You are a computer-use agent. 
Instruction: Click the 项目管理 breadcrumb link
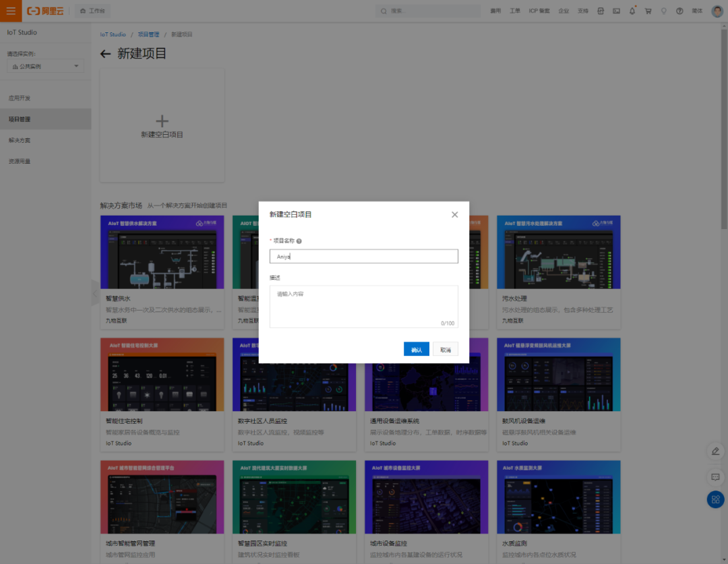click(148, 34)
